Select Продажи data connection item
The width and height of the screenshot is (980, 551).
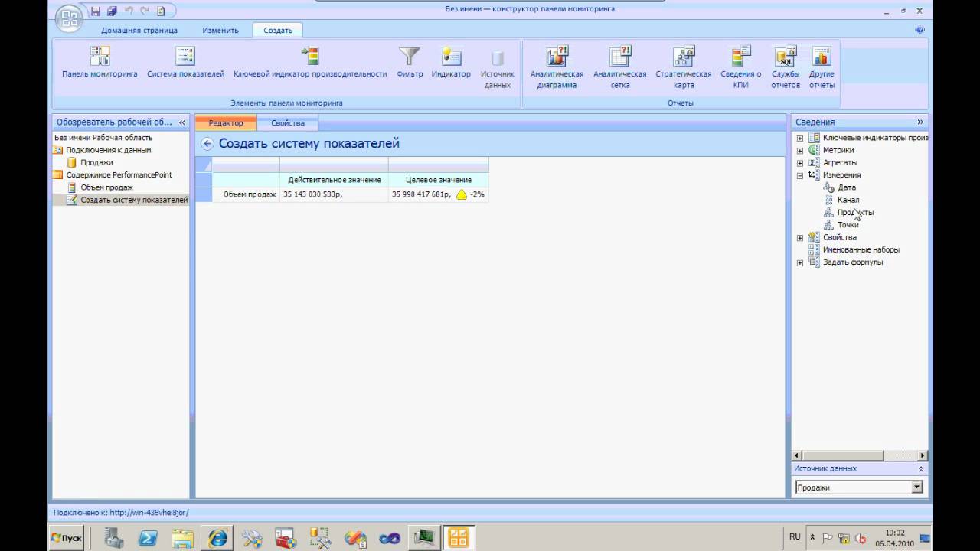(x=96, y=162)
